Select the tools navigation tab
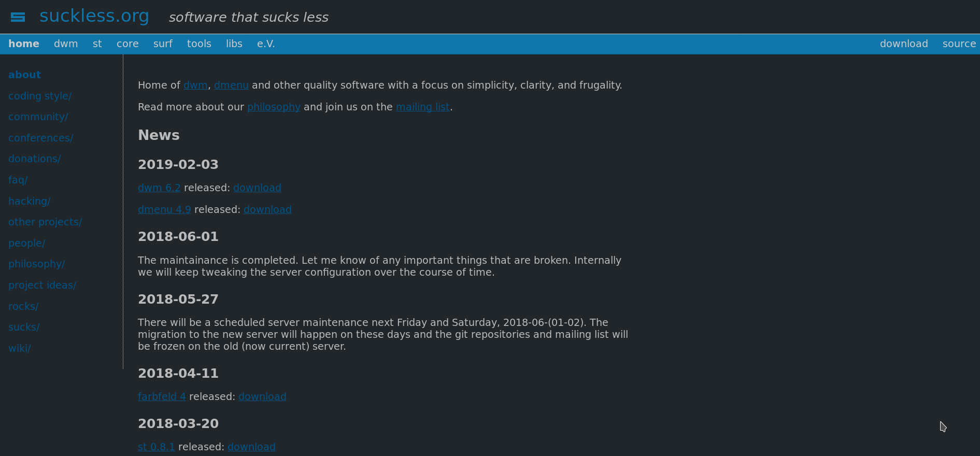This screenshot has width=980, height=456. pos(199,44)
